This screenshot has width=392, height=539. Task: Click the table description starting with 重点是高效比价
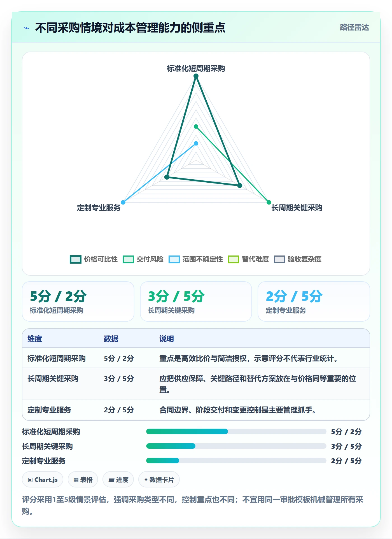[x=249, y=358]
